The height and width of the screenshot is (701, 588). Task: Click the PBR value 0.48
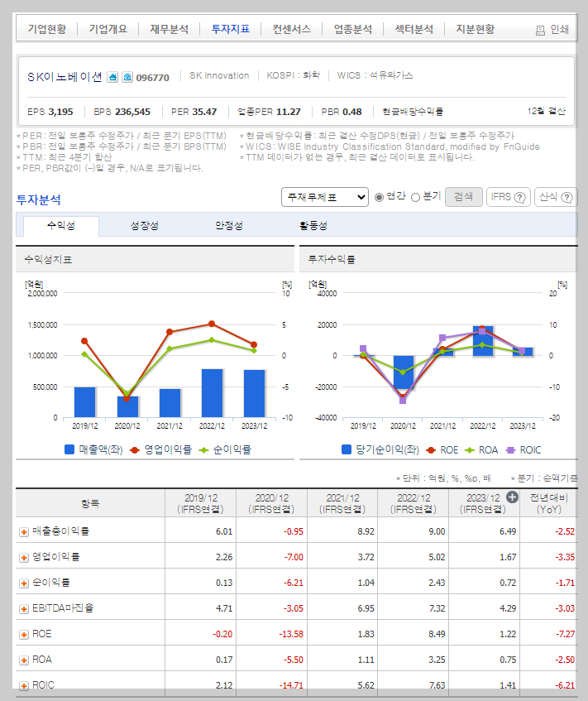click(352, 112)
